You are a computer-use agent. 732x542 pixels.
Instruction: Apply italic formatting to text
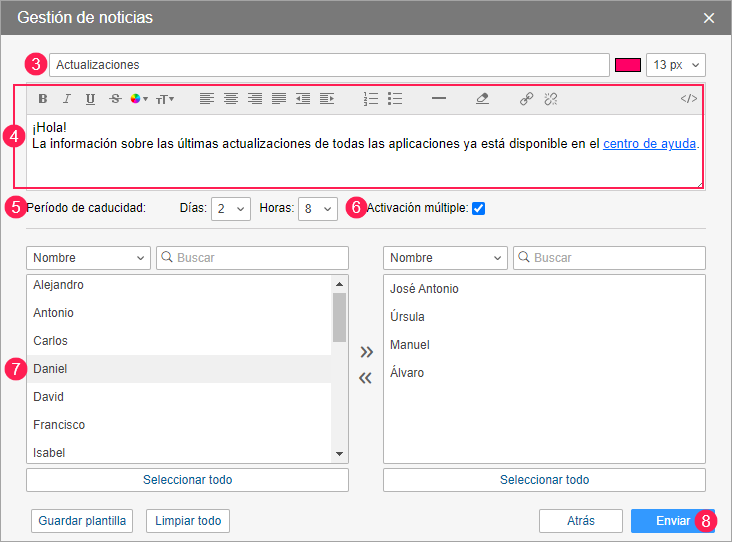[66, 99]
